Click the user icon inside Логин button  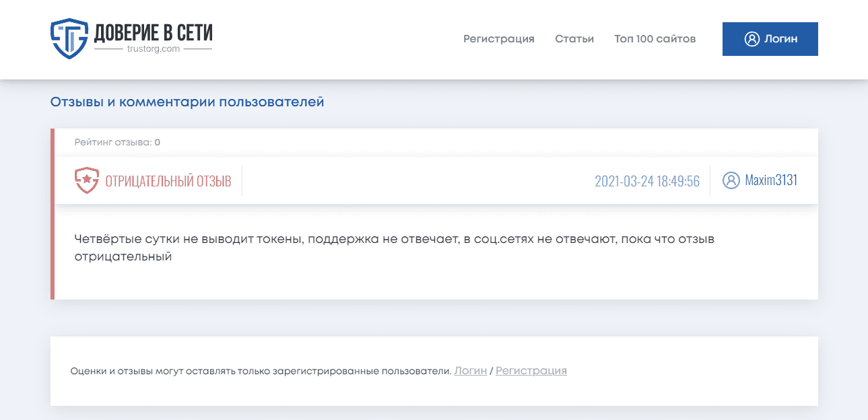click(x=752, y=39)
